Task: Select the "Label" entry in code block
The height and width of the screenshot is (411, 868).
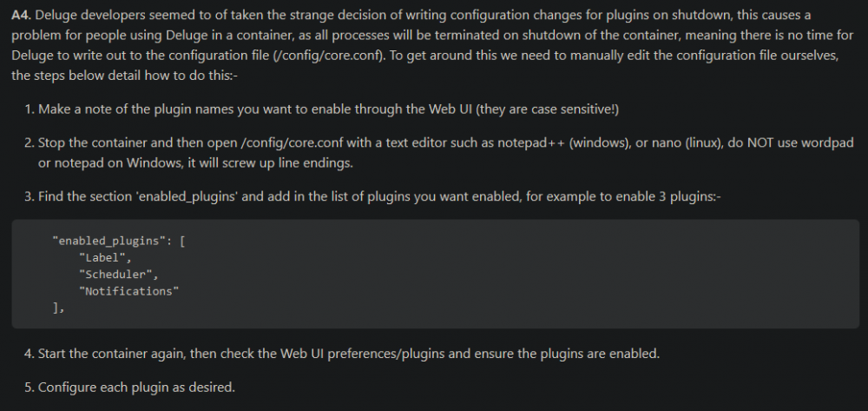Action: coord(106,257)
